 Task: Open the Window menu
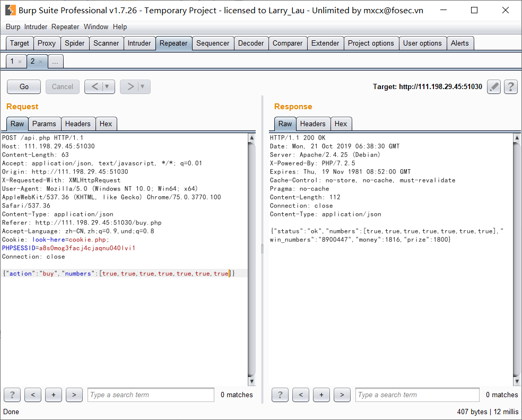click(x=96, y=27)
